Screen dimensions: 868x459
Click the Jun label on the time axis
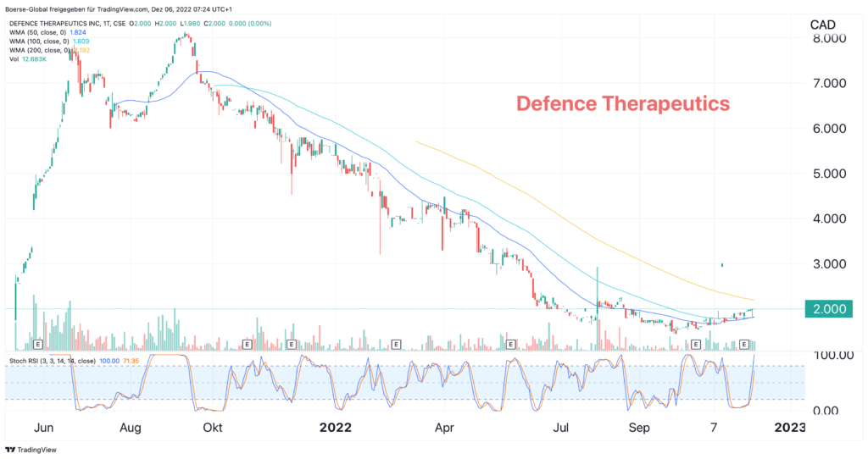tap(44, 428)
